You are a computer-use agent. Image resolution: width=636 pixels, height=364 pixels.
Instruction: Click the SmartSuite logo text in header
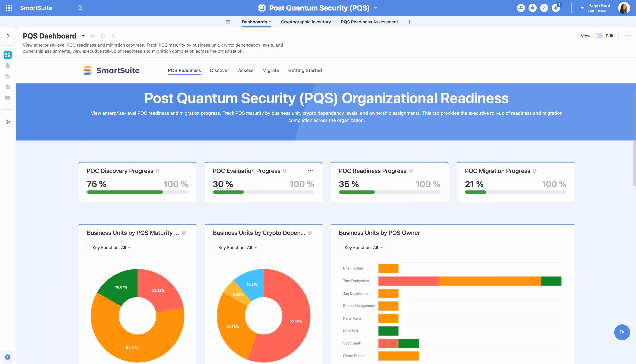pyautogui.click(x=36, y=8)
